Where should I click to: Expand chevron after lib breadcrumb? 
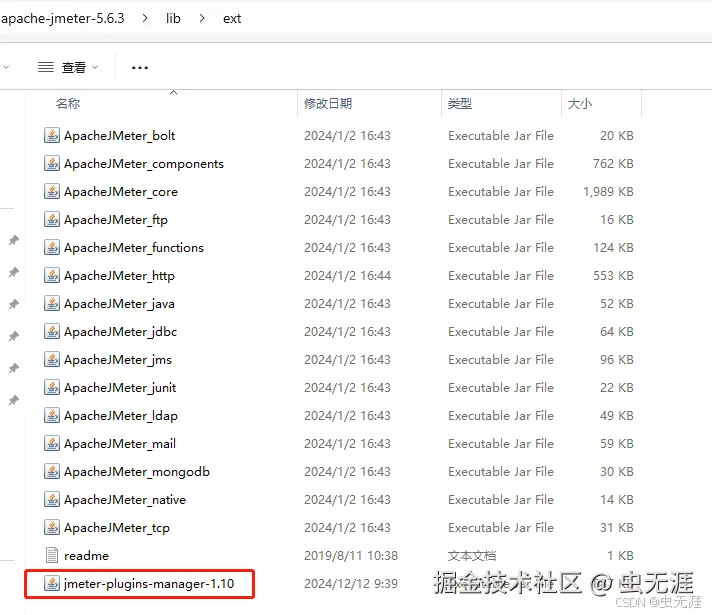(202, 18)
